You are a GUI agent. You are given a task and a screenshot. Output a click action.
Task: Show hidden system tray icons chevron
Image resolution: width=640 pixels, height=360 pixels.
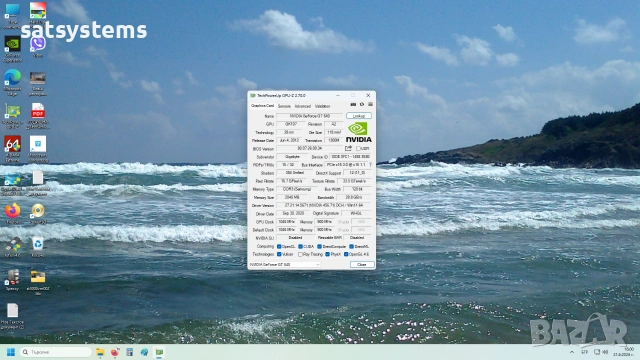[x=572, y=352]
